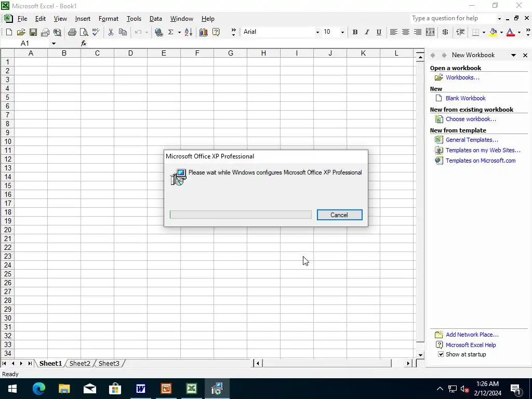Launch the Chart Wizard icon
This screenshot has width=532, height=399.
204,32
